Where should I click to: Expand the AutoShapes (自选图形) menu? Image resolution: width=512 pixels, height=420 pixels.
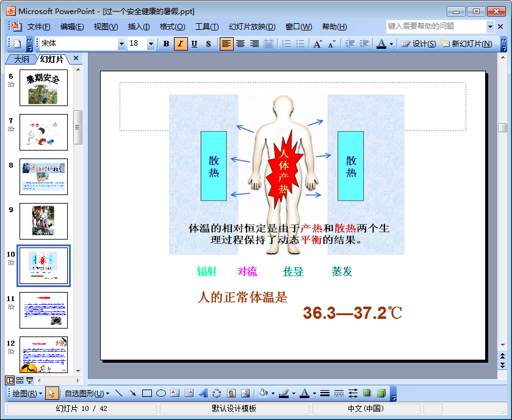point(84,393)
